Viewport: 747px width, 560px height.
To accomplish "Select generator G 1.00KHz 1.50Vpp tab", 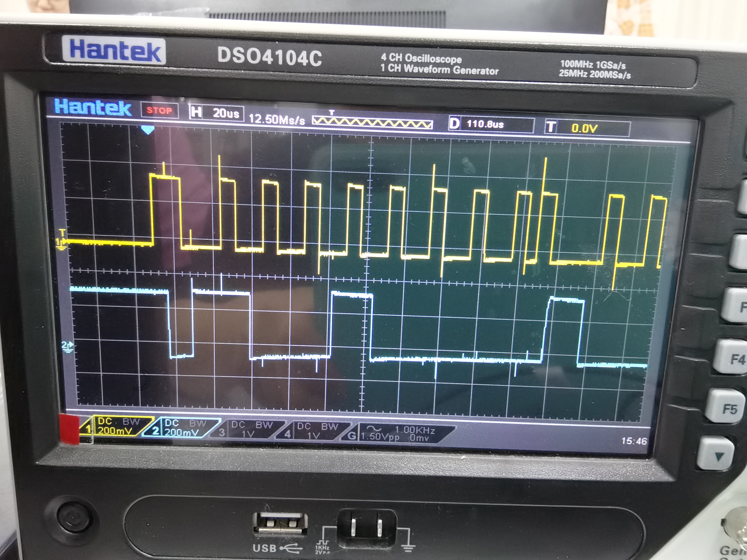I will coord(398,433).
